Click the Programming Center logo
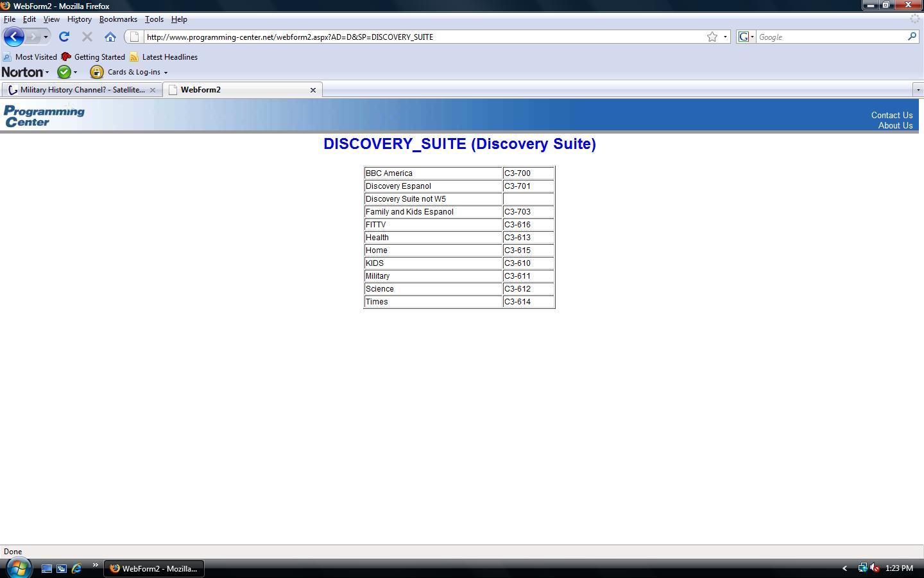 click(44, 116)
